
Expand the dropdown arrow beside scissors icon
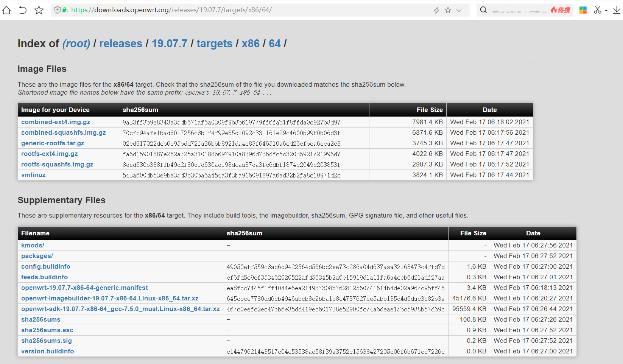point(606,11)
